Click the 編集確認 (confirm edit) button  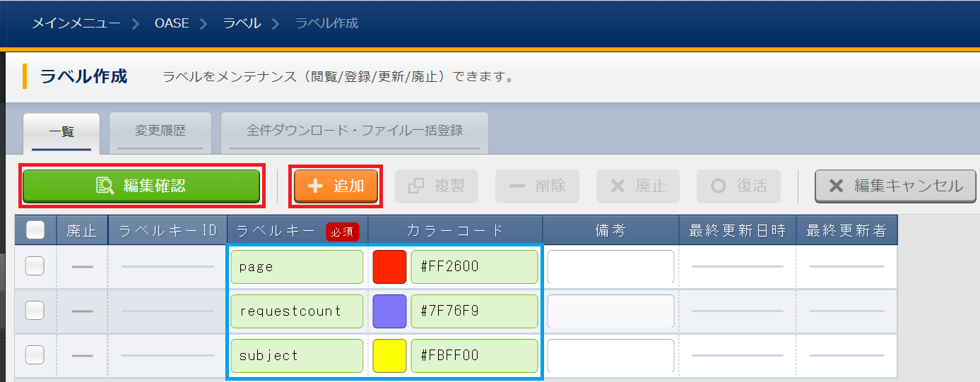coord(141,186)
